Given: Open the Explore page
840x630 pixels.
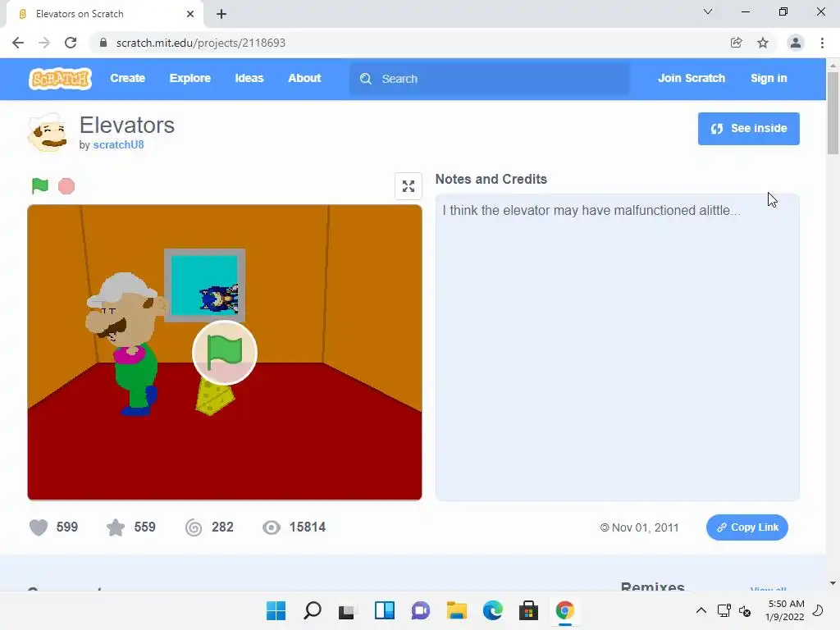Looking at the screenshot, I should [190, 78].
